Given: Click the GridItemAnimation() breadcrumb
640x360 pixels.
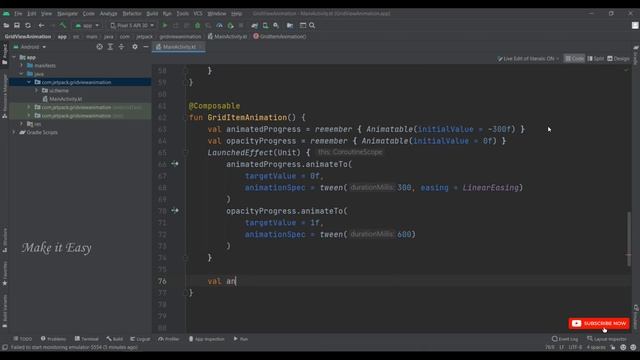Looking at the screenshot, I should coord(280,36).
